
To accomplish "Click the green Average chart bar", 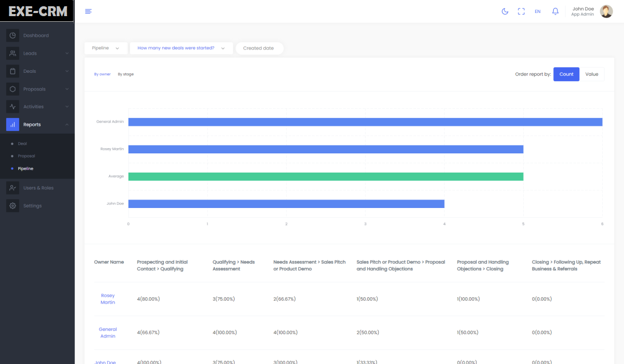I will 326,176.
